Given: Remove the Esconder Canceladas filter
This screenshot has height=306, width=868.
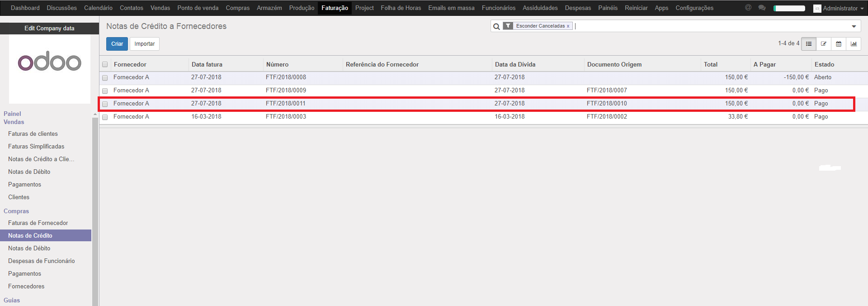Looking at the screenshot, I should tap(568, 26).
